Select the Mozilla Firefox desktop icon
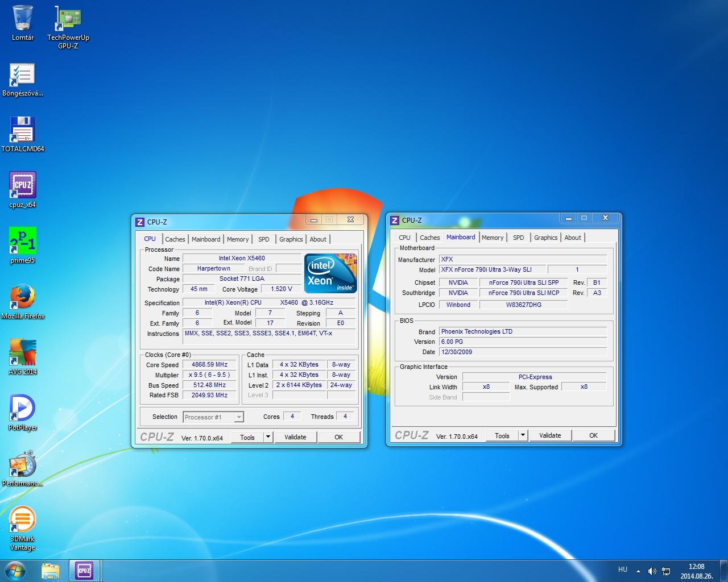The image size is (728, 582). point(23,302)
